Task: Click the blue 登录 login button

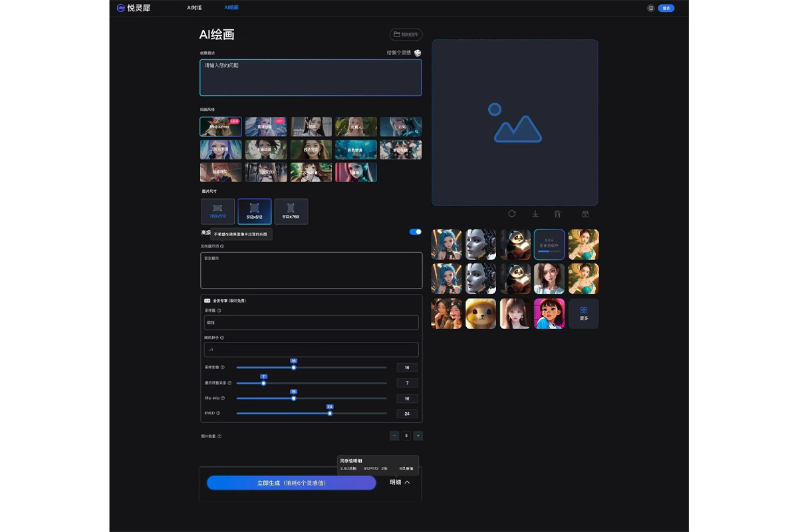Action: [666, 8]
